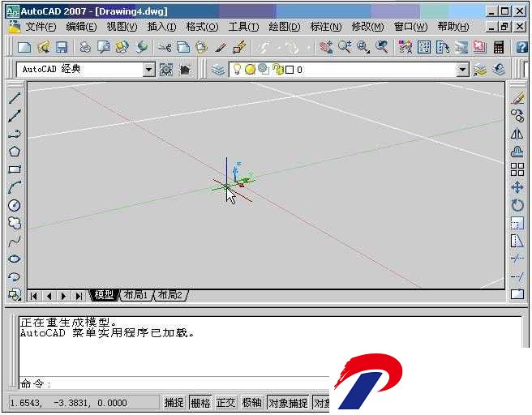This screenshot has width=532, height=415.
Task: Select the Insert Block tool
Action: 15,294
